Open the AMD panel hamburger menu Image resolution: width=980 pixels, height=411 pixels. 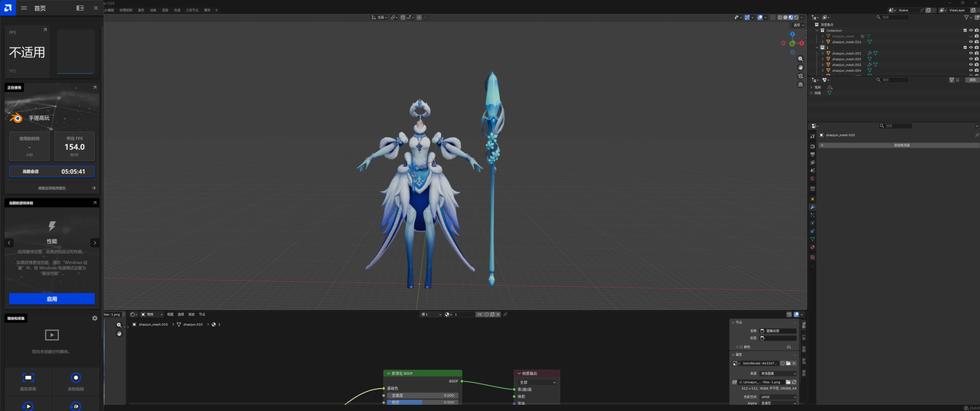click(24, 8)
